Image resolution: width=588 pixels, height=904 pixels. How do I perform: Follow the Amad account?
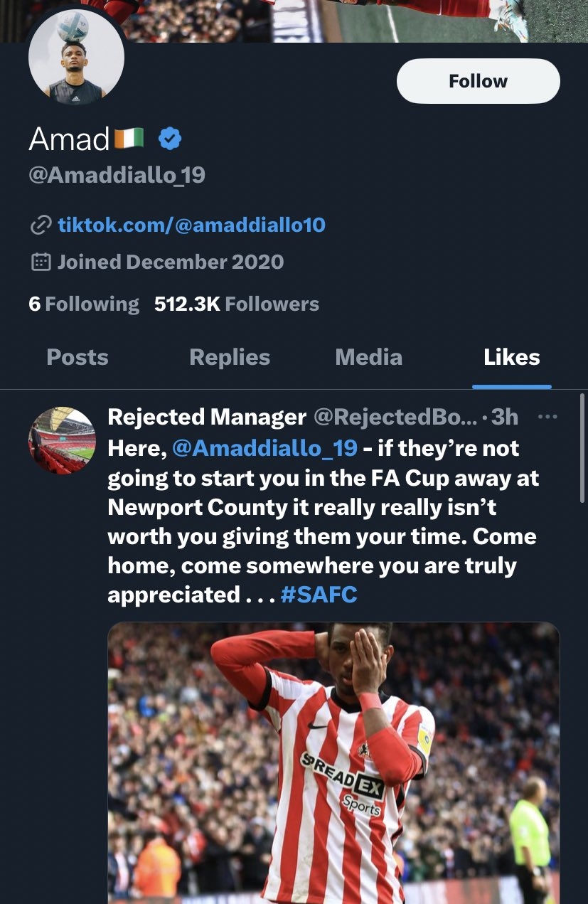[478, 81]
